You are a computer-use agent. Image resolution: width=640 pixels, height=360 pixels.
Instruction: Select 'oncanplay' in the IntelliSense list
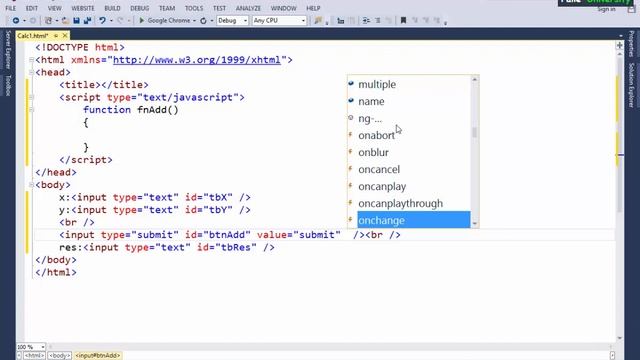click(x=409, y=186)
